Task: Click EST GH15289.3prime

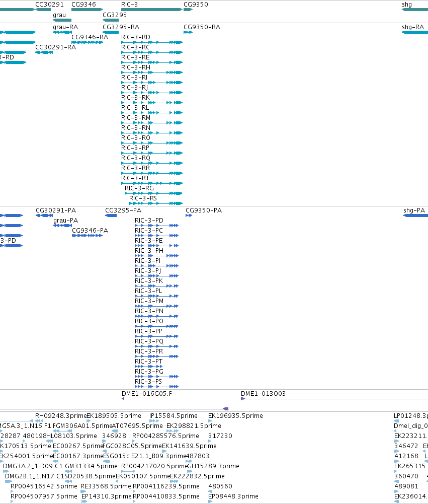Action: [x=190, y=471]
